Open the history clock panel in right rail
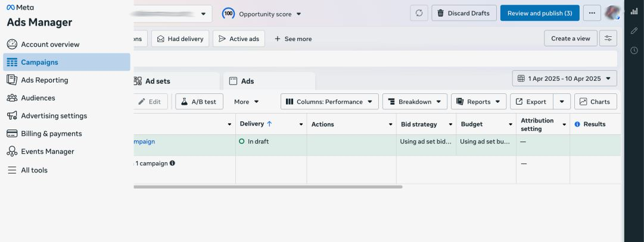This screenshot has height=242, width=644. click(634, 50)
